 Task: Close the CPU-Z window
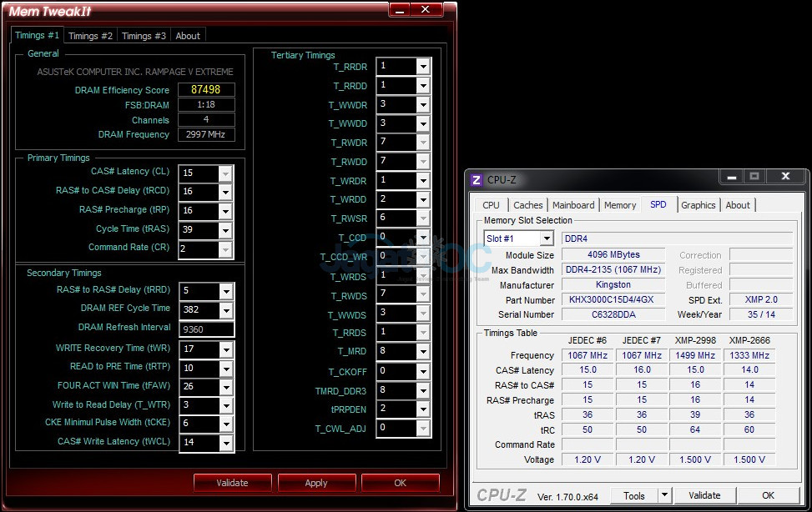point(785,177)
